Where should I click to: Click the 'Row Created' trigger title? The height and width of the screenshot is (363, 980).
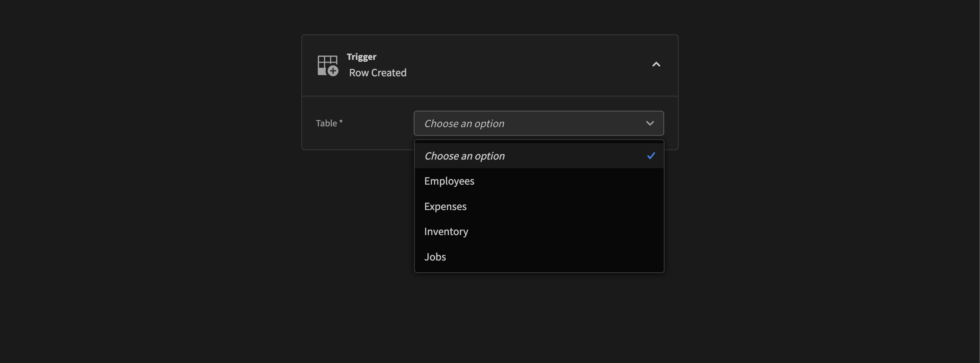click(378, 73)
